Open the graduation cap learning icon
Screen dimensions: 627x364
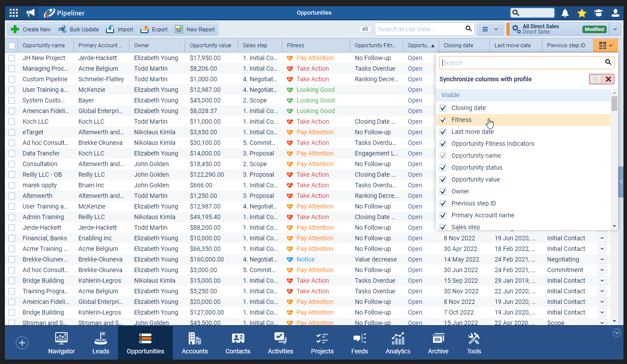[x=598, y=13]
